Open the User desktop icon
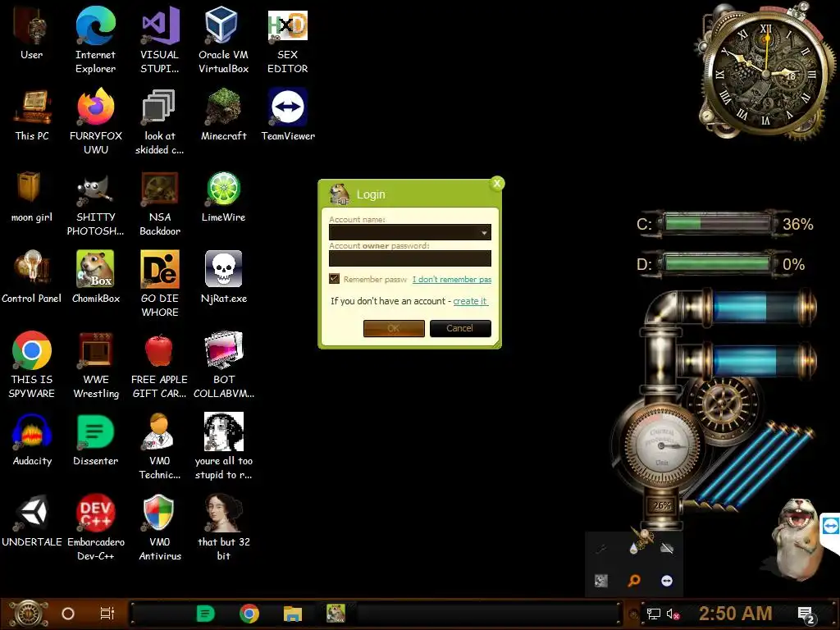Viewport: 840px width, 630px height. (x=32, y=34)
